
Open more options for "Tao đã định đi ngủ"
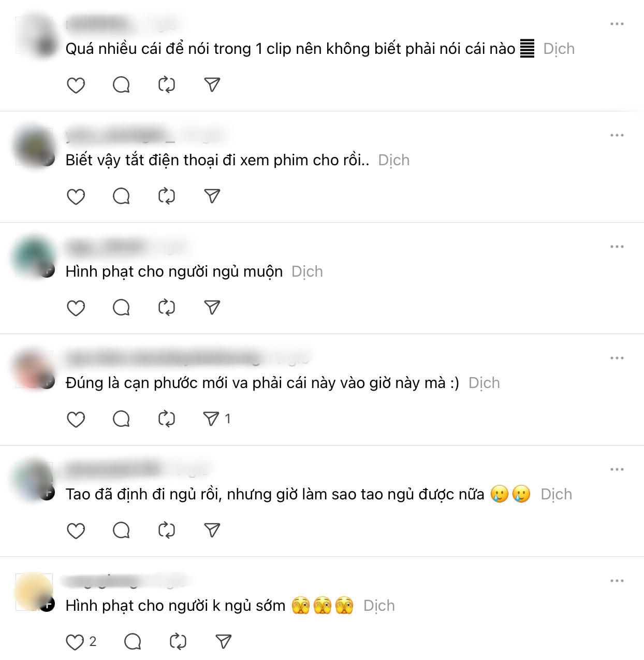pyautogui.click(x=617, y=469)
